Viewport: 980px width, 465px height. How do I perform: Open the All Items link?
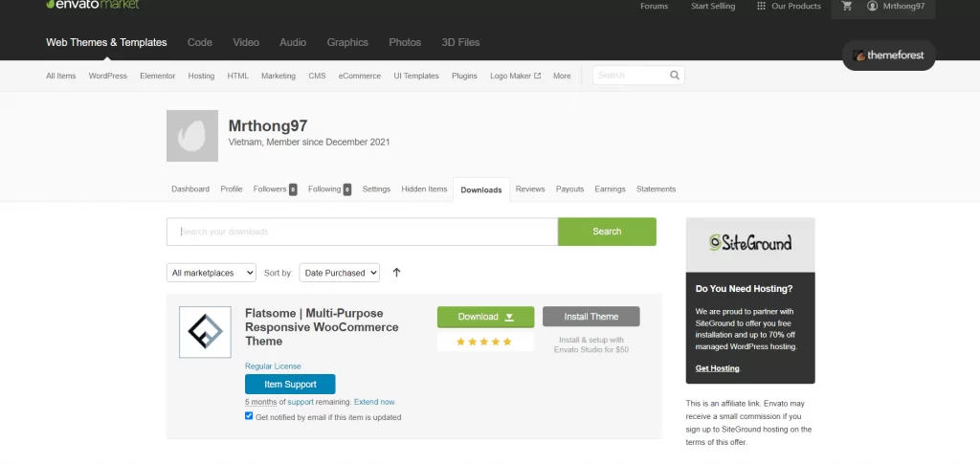(60, 76)
